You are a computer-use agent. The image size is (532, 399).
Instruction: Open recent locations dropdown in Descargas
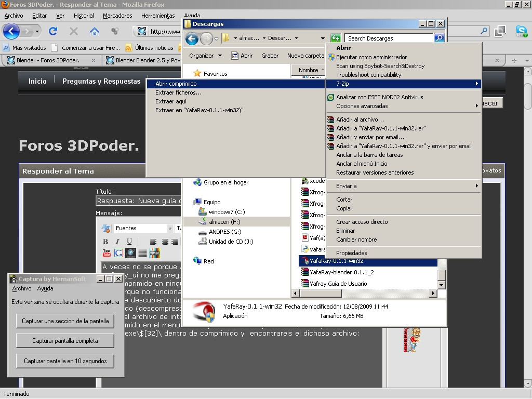216,39
